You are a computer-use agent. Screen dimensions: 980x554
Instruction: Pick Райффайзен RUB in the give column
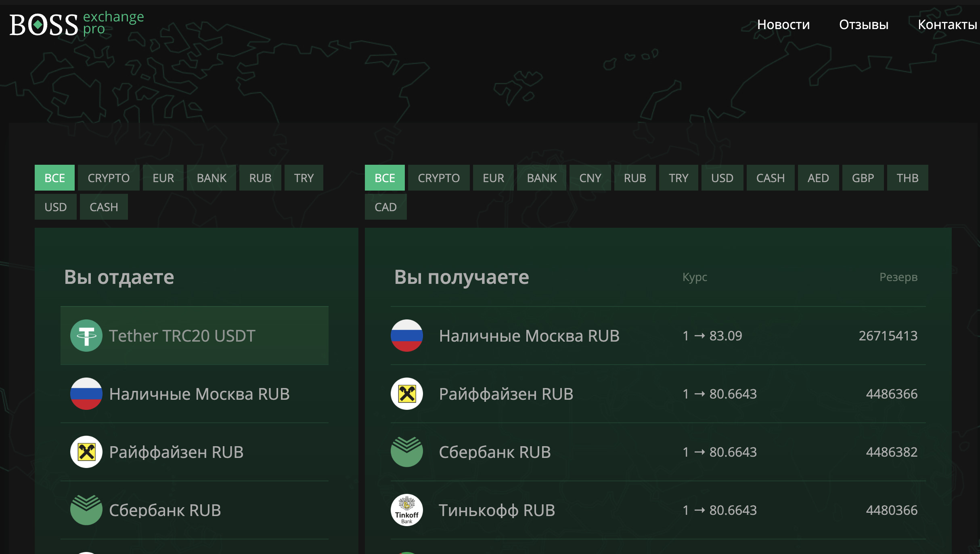(x=176, y=452)
